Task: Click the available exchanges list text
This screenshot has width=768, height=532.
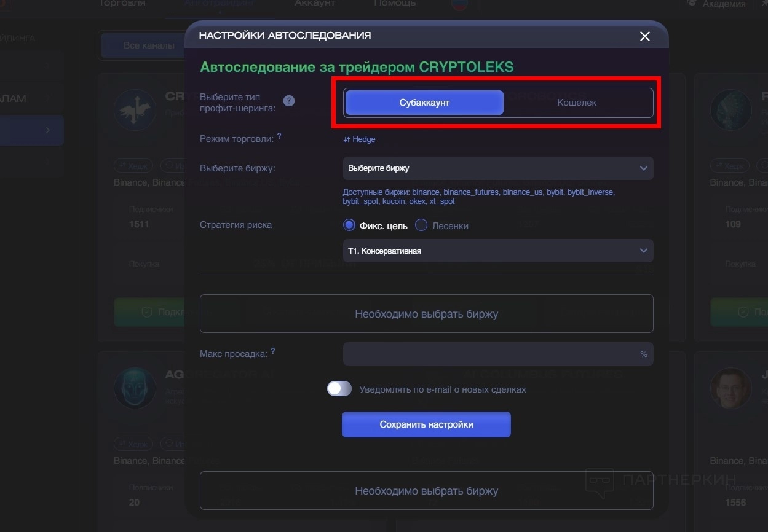Action: point(479,197)
